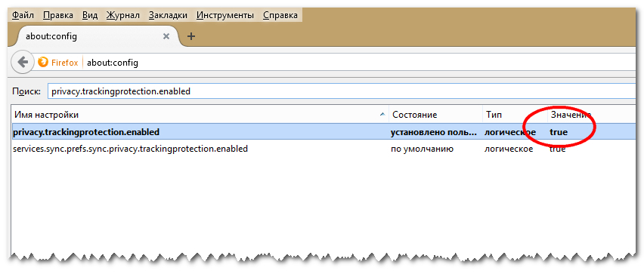Click 'логическое' type in the bold row
The image size is (644, 274).
(x=510, y=133)
